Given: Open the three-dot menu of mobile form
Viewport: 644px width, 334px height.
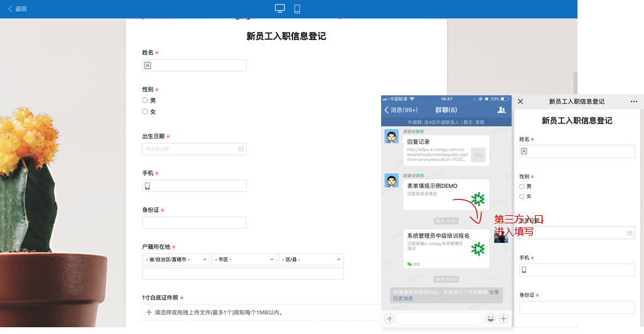Looking at the screenshot, I should pyautogui.click(x=634, y=101).
